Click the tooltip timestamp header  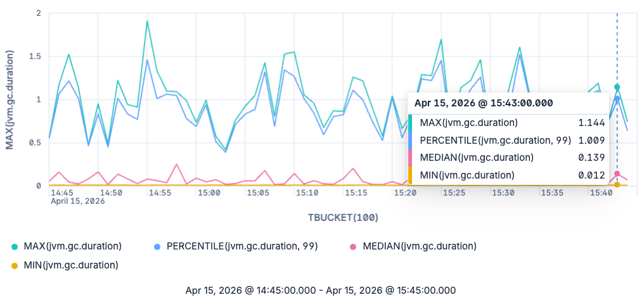tap(483, 103)
